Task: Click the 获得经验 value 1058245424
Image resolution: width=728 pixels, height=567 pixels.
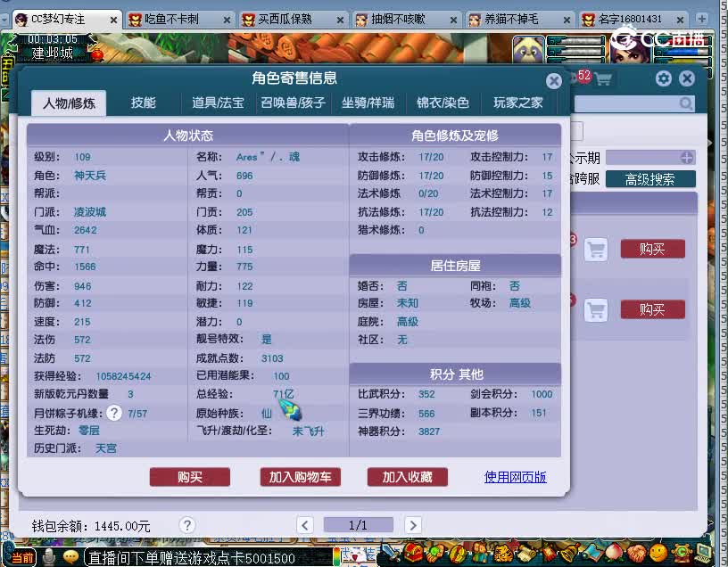Action: [123, 376]
